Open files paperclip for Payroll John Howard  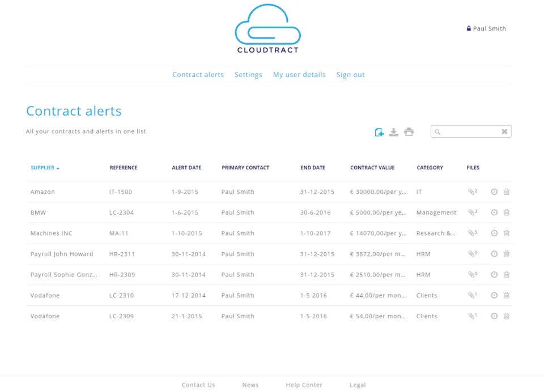tap(472, 254)
